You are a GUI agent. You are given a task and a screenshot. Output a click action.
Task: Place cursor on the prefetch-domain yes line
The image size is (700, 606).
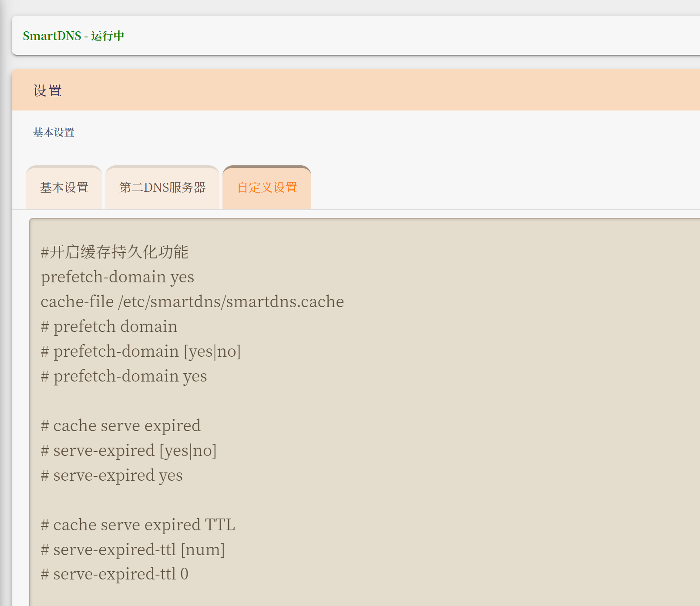117,277
